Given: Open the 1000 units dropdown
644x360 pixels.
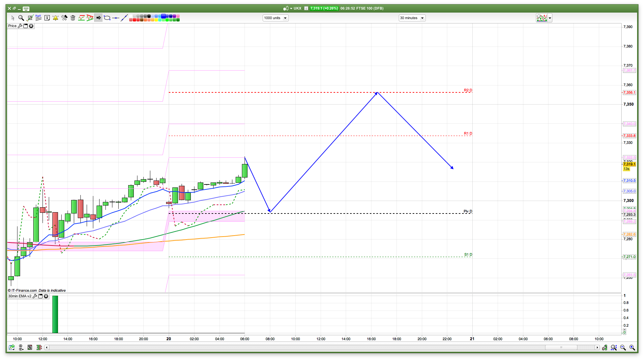Looking at the screenshot, I should coord(276,18).
